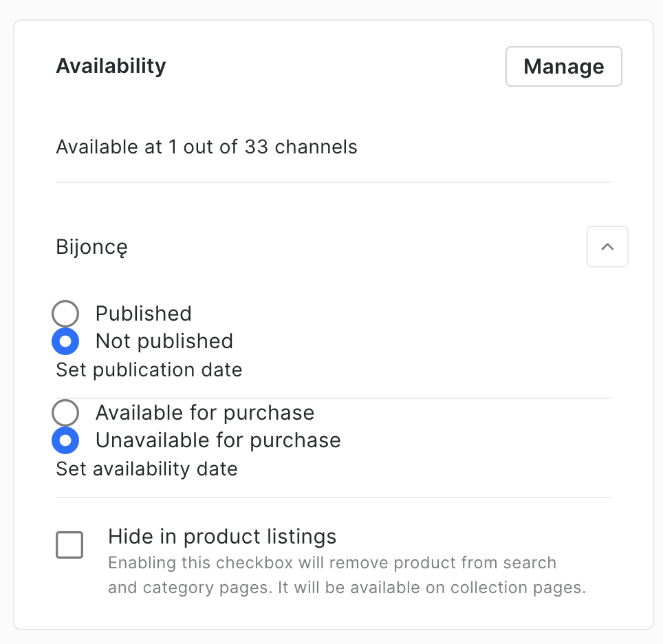The height and width of the screenshot is (644, 663).
Task: Click the Availability card heading
Action: pos(111,66)
